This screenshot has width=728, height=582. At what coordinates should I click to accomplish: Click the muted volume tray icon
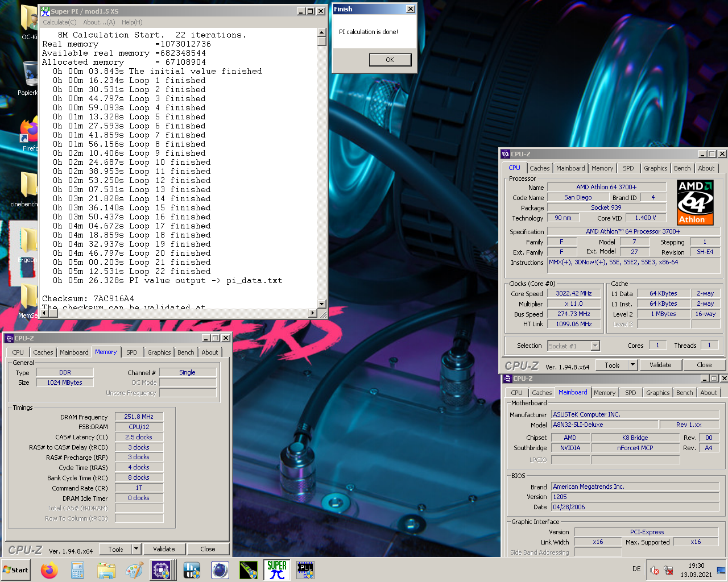coord(655,570)
